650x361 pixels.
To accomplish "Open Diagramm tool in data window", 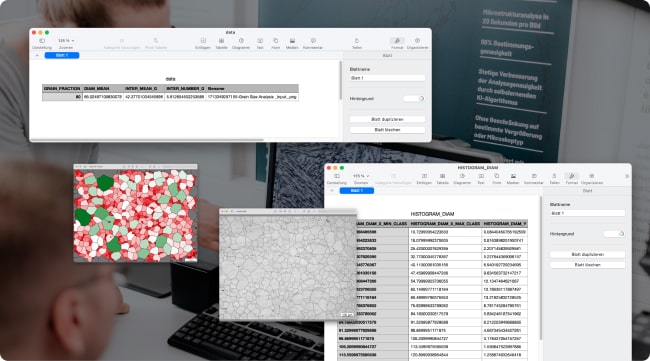I will 241,43.
